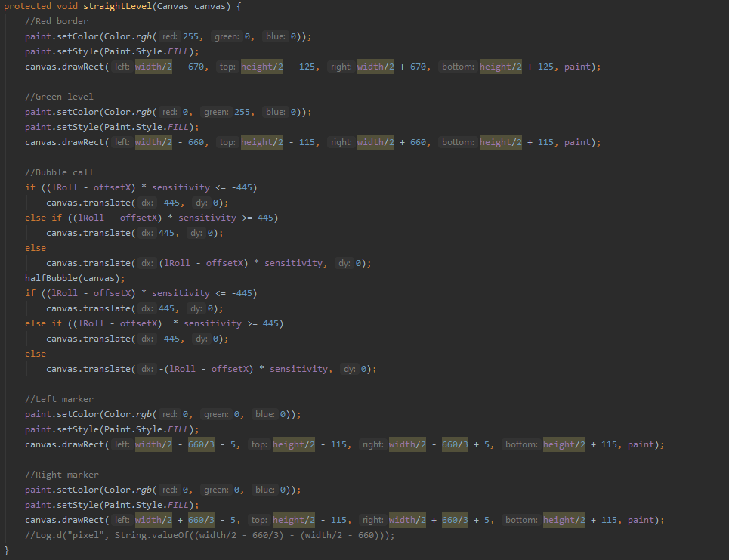This screenshot has width=729, height=560.
Task: Click the 'else' keyword directly above halfBubble(canvas)
Action: point(36,248)
